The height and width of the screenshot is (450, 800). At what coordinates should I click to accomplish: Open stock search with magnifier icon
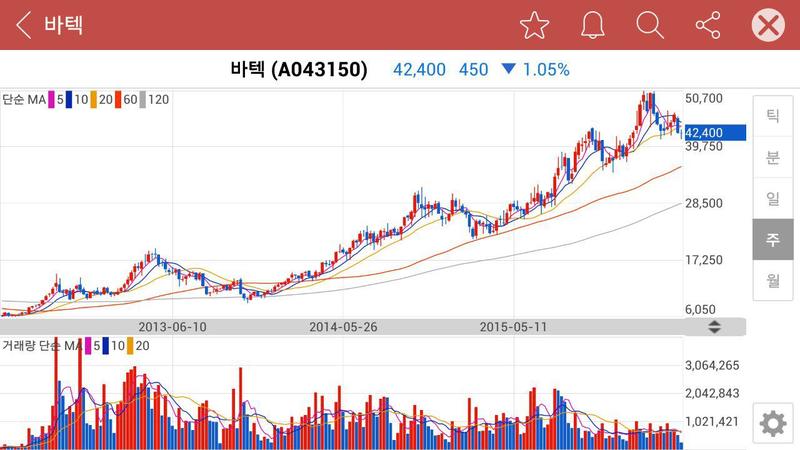point(650,25)
